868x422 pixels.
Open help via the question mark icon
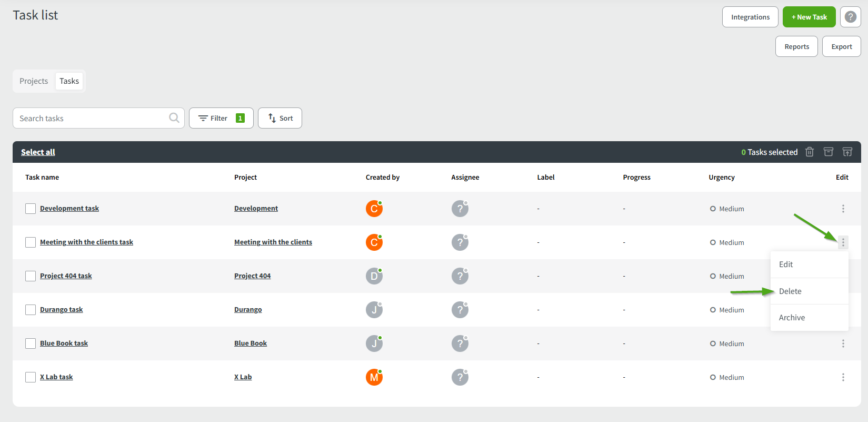click(851, 17)
